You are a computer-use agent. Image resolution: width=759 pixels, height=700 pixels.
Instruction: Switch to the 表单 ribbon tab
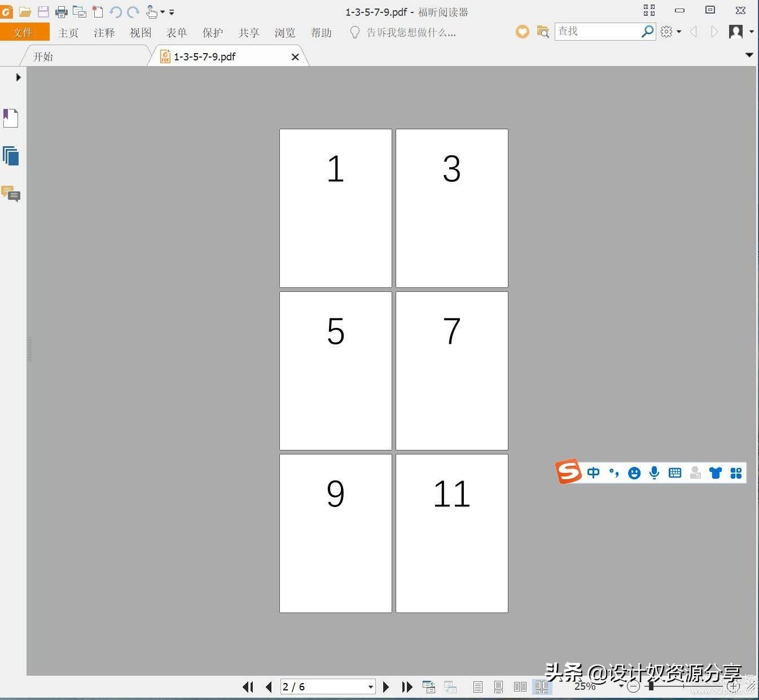point(177,33)
